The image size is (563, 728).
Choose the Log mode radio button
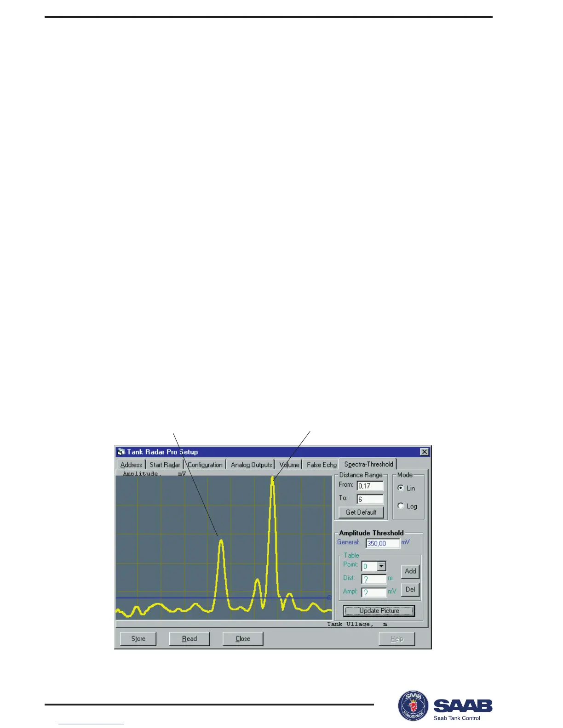tap(401, 506)
